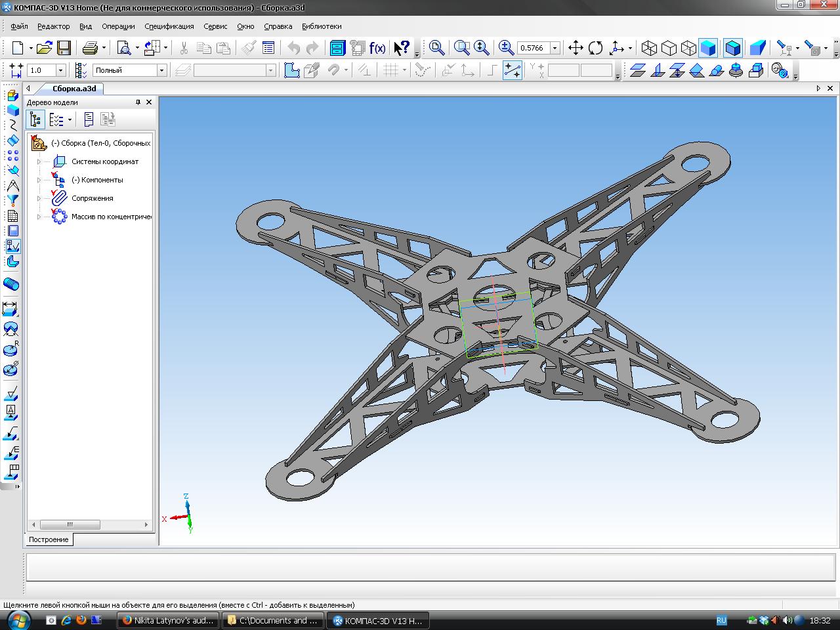Click the Save document floppy icon
The width and height of the screenshot is (840, 630).
pyautogui.click(x=64, y=48)
